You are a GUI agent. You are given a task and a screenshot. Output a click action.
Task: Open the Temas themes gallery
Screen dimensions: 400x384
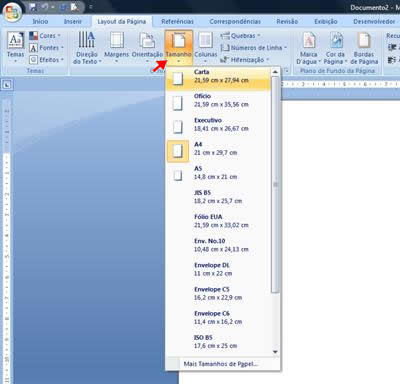[15, 47]
